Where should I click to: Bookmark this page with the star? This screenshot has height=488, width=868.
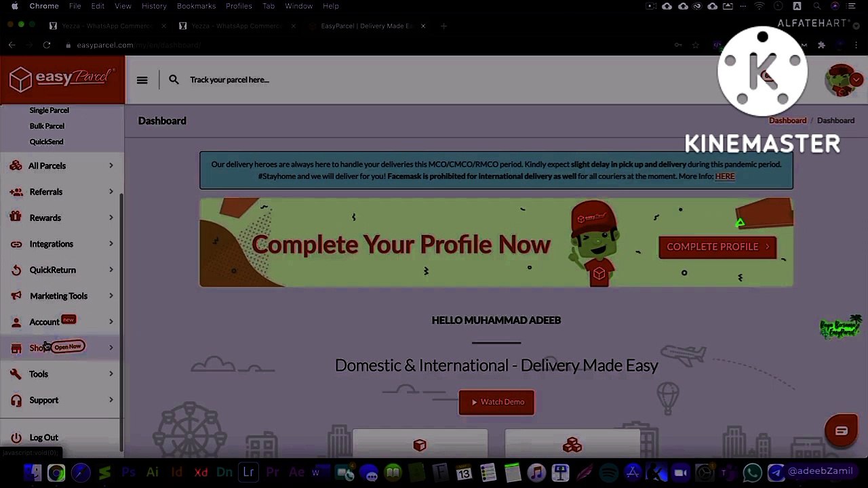click(x=696, y=45)
